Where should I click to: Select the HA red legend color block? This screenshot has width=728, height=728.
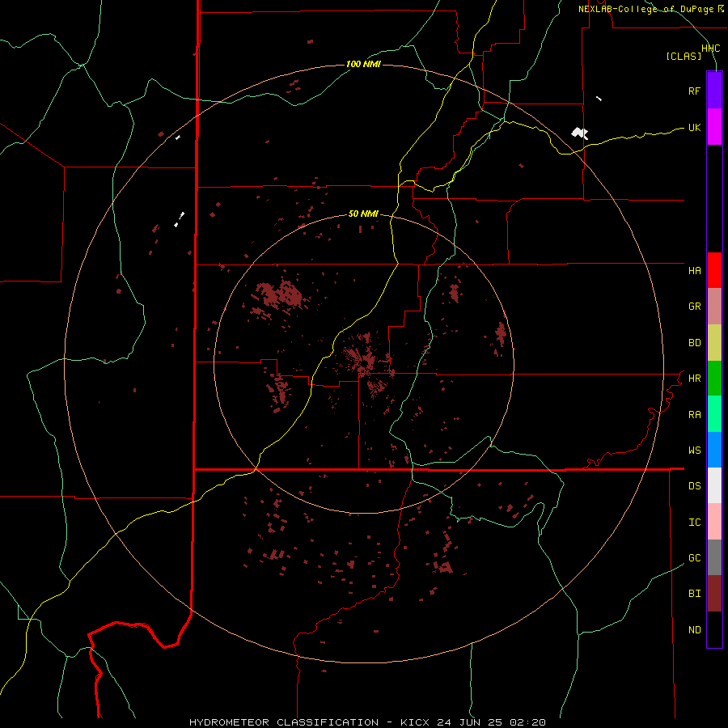click(x=714, y=270)
